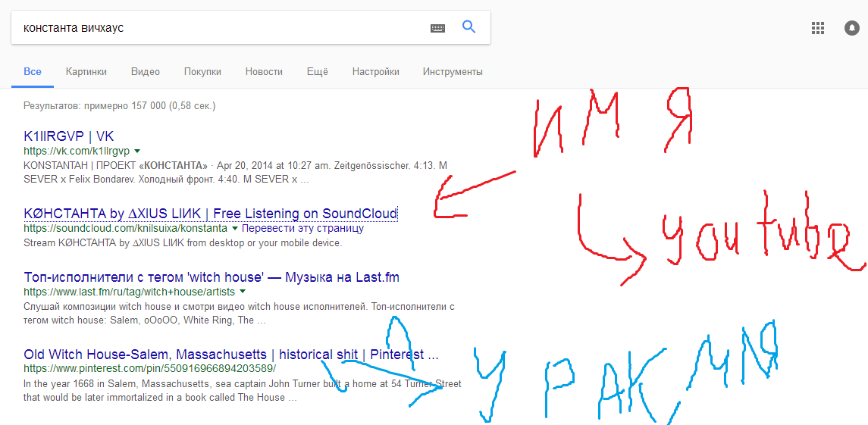
Task: Open the KØHCTAHTA SoundCloud result link
Action: point(210,213)
